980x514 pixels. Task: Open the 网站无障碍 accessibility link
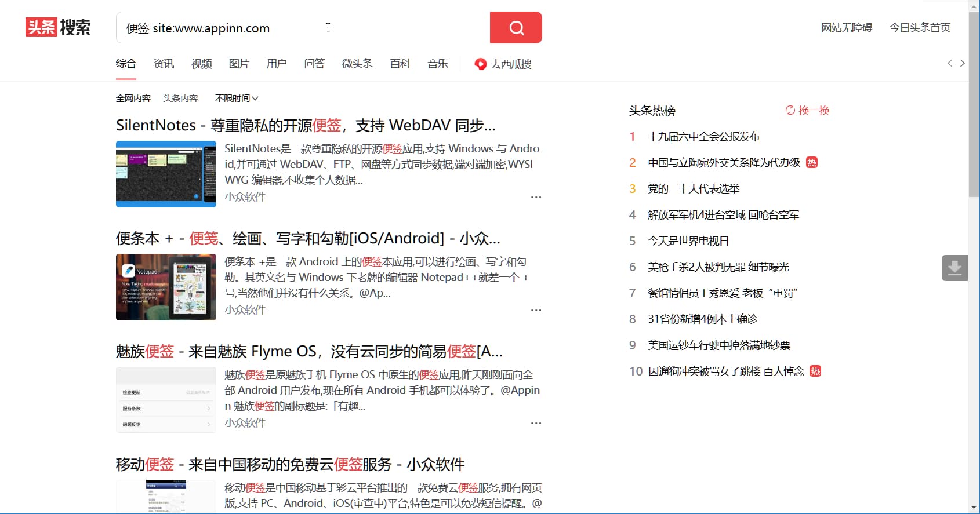[x=846, y=28]
